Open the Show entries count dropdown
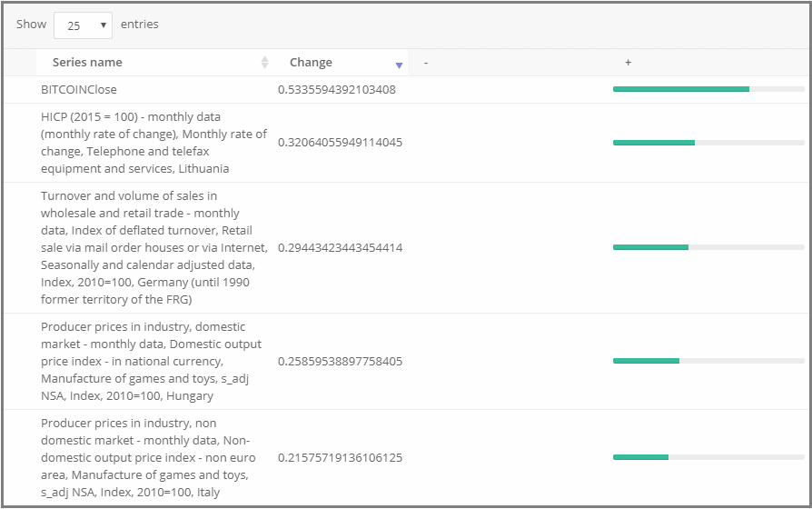The image size is (812, 509). (x=83, y=25)
